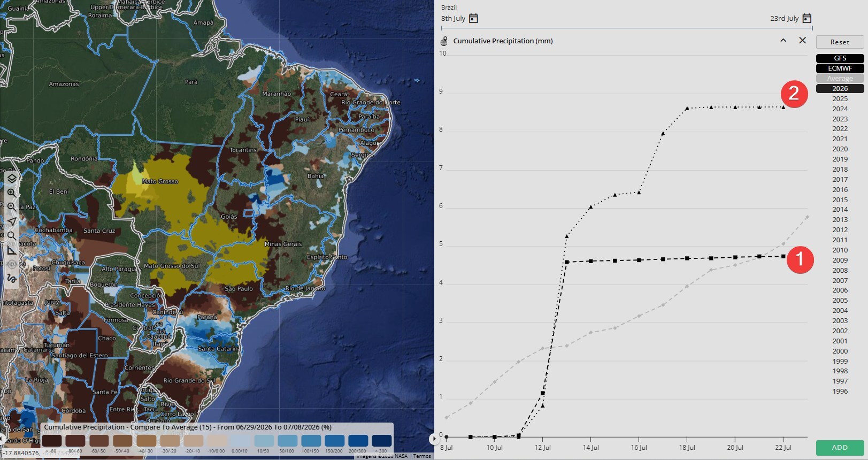The height and width of the screenshot is (460, 868).
Task: Zoom in on the map
Action: (x=12, y=193)
